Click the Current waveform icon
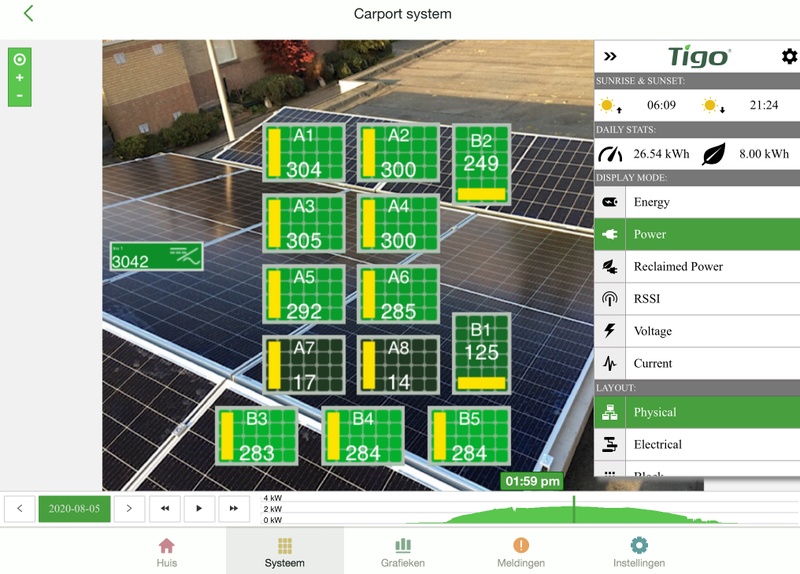The height and width of the screenshot is (574, 800). [x=610, y=363]
